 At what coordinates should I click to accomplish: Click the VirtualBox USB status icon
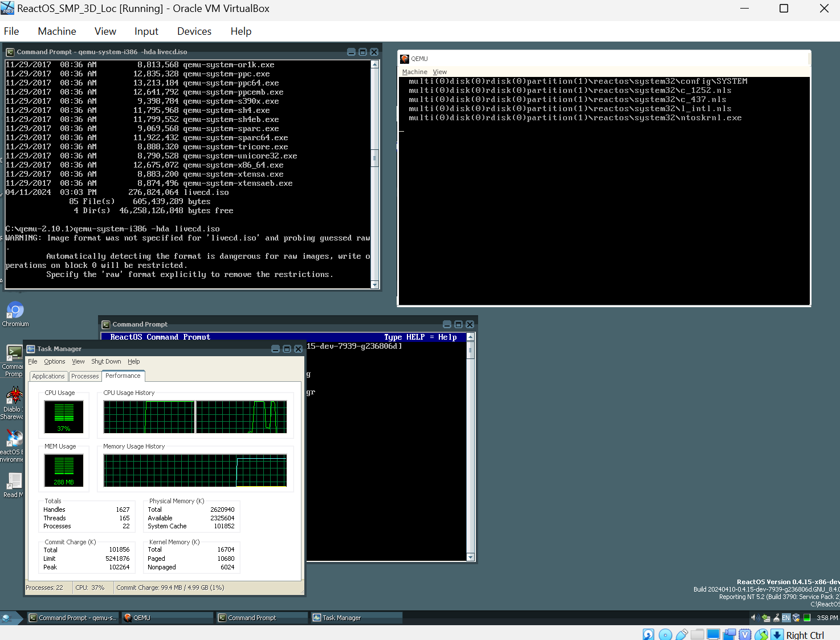(x=681, y=634)
